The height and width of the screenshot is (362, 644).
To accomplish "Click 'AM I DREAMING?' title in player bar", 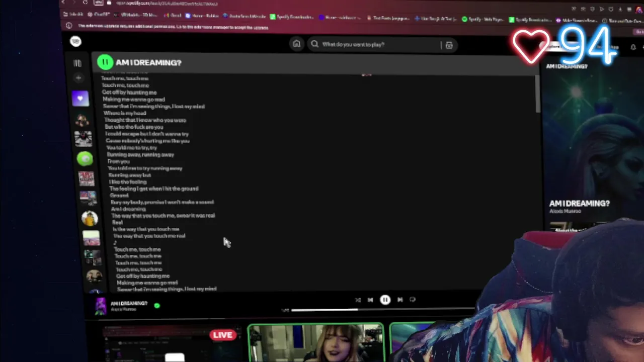I will pos(129,303).
